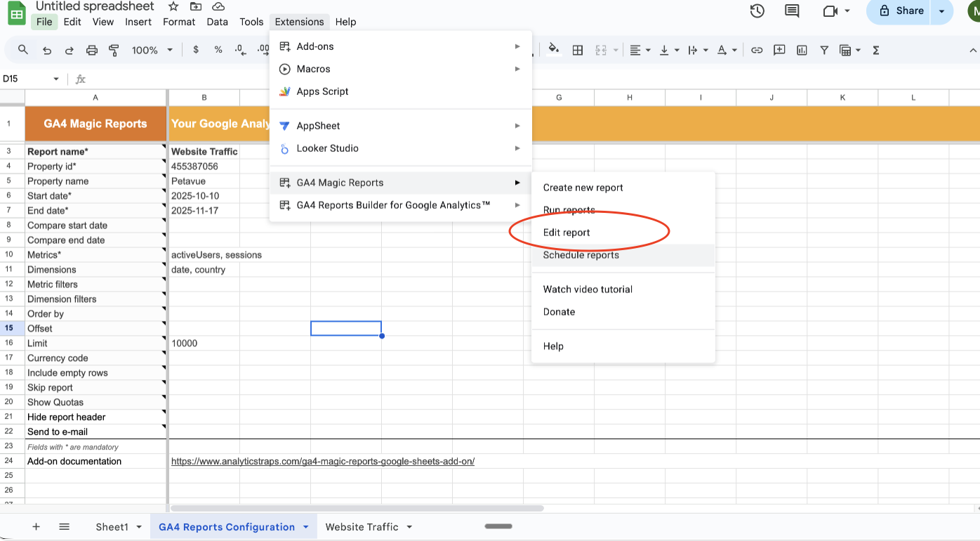
Task: Select Looker Studio menu entry
Action: [401, 148]
